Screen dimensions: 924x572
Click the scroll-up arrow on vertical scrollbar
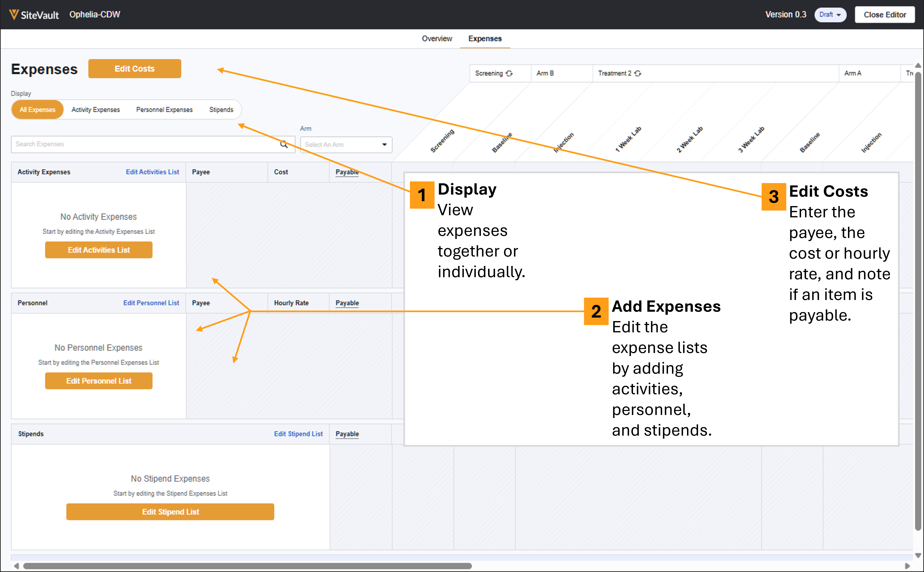(918, 65)
